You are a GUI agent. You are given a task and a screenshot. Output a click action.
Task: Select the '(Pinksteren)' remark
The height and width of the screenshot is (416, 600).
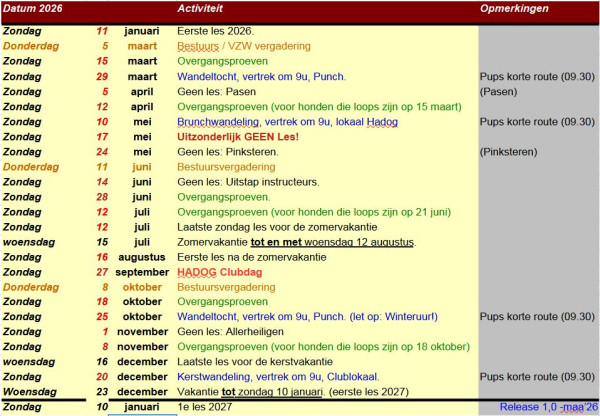tap(508, 152)
